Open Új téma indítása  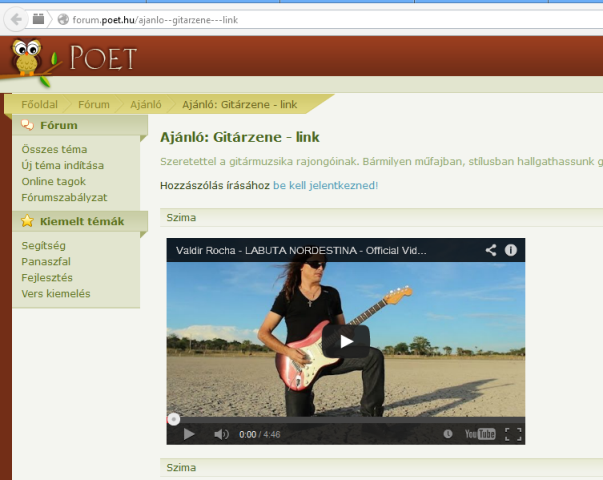[x=63, y=165]
